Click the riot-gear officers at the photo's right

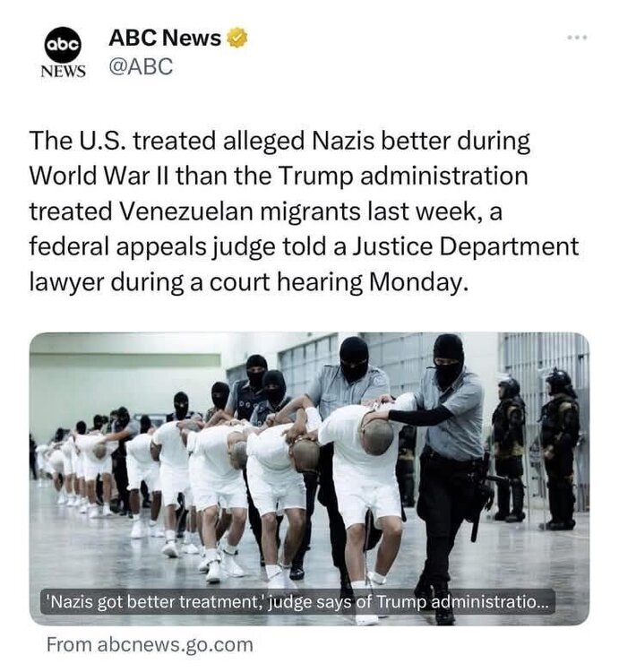(536, 448)
